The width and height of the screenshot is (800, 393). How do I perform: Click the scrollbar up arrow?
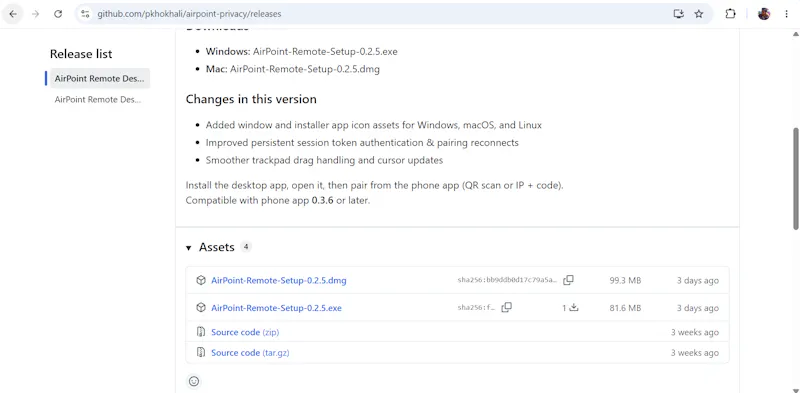click(x=795, y=34)
